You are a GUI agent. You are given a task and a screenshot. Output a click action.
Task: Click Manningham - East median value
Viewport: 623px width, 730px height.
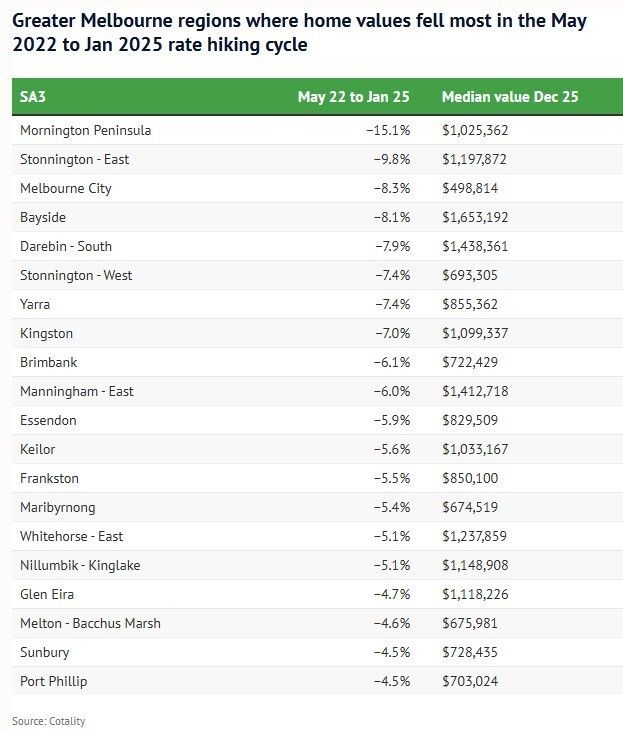483,391
